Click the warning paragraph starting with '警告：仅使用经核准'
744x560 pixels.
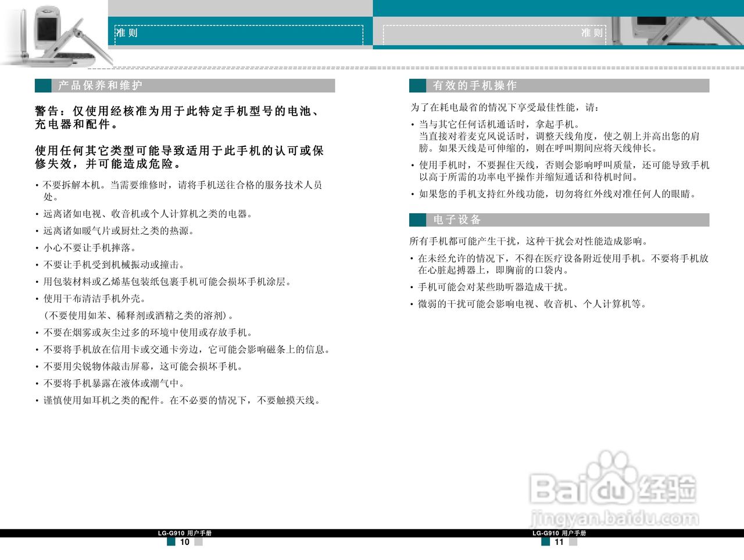pos(178,117)
